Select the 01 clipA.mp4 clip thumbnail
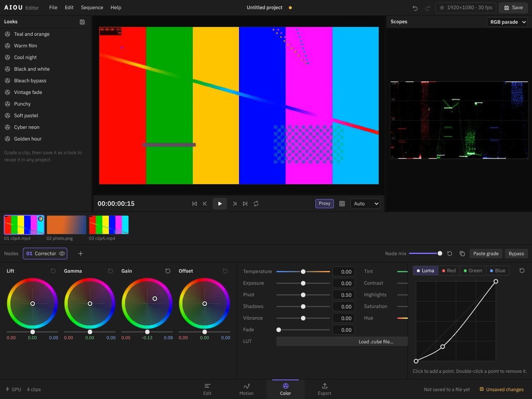Image resolution: width=532 pixels, height=399 pixels. click(24, 225)
